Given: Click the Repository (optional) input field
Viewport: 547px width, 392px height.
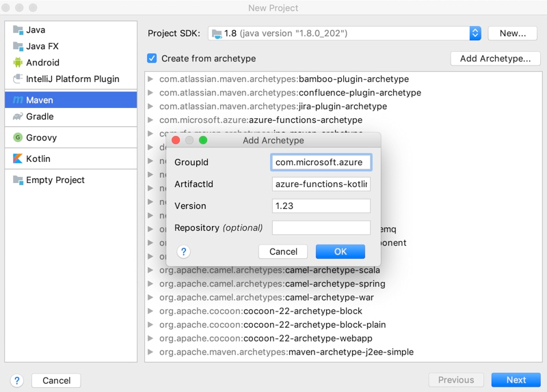Looking at the screenshot, I should point(321,228).
